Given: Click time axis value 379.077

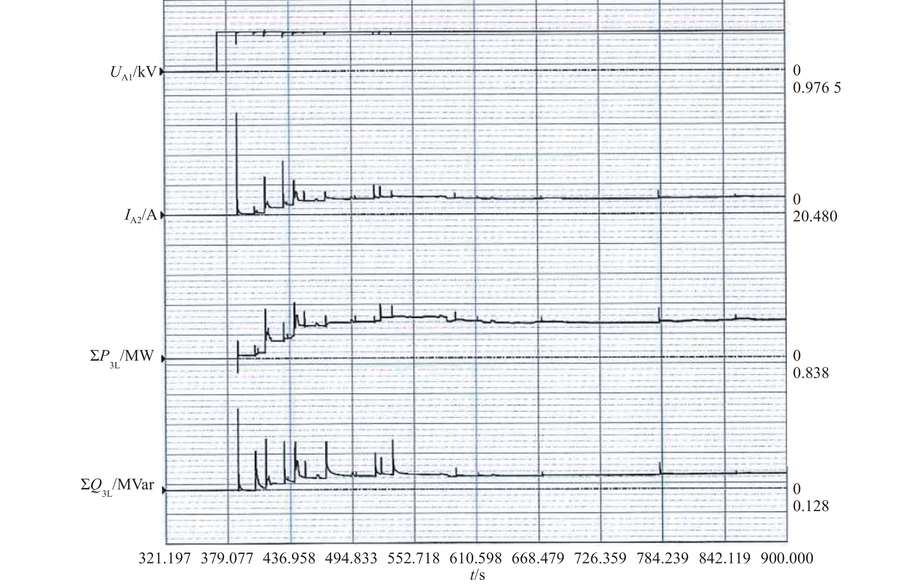Looking at the screenshot, I should point(227,559).
